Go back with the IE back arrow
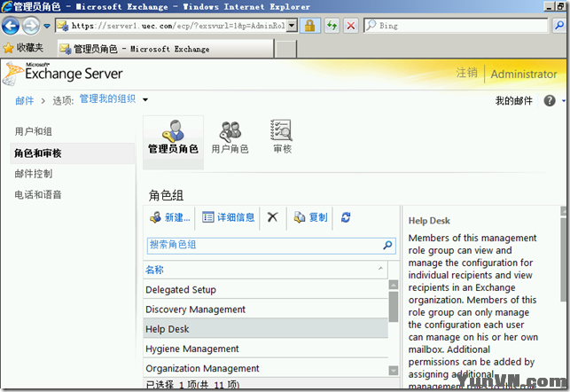 (x=11, y=26)
